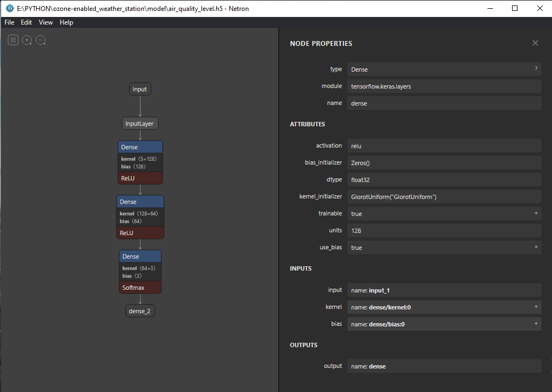Open the Edit menu
The image size is (552, 392).
[26, 22]
